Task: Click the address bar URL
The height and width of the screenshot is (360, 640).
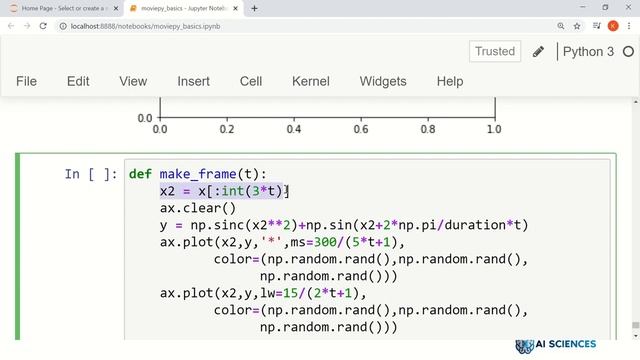Action: tap(145, 26)
